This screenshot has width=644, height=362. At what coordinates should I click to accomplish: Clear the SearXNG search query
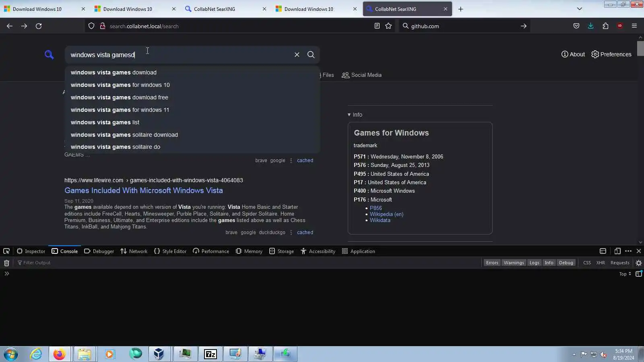pyautogui.click(x=297, y=55)
